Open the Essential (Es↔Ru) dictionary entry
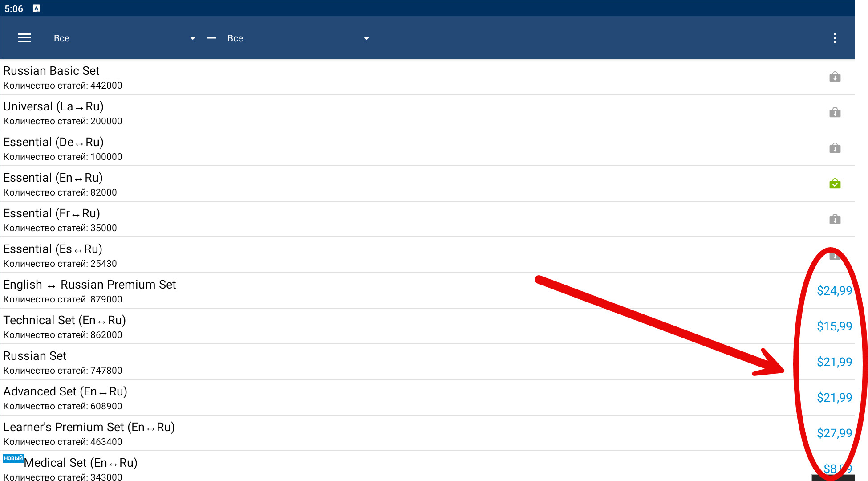 pos(53,249)
